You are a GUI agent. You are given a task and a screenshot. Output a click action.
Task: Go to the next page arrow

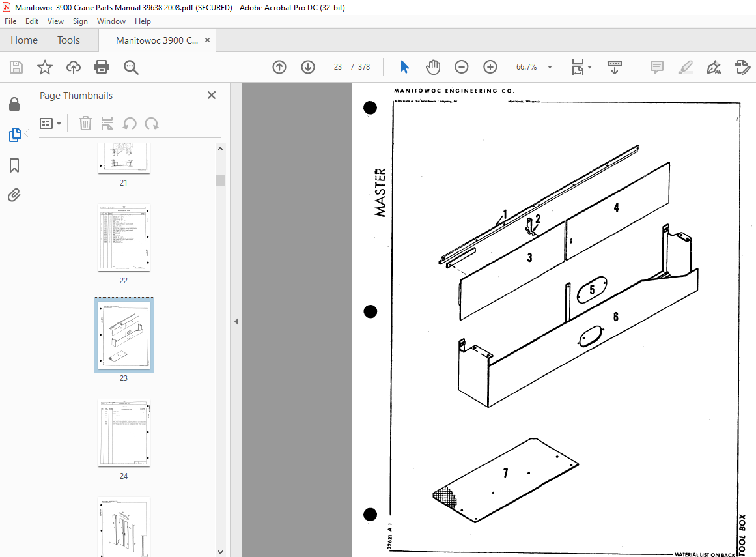pos(307,67)
